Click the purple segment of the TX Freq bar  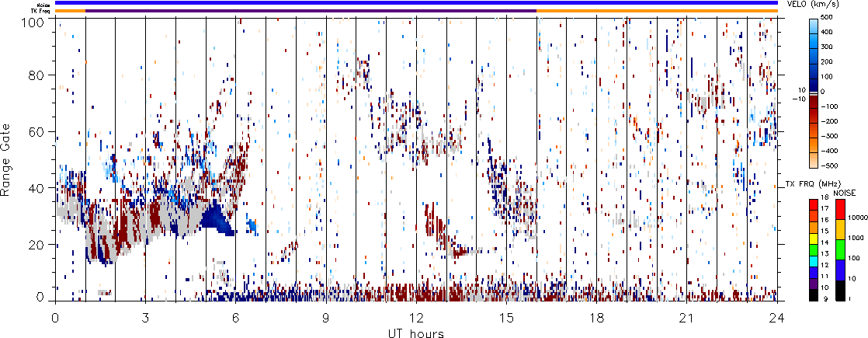(x=311, y=11)
